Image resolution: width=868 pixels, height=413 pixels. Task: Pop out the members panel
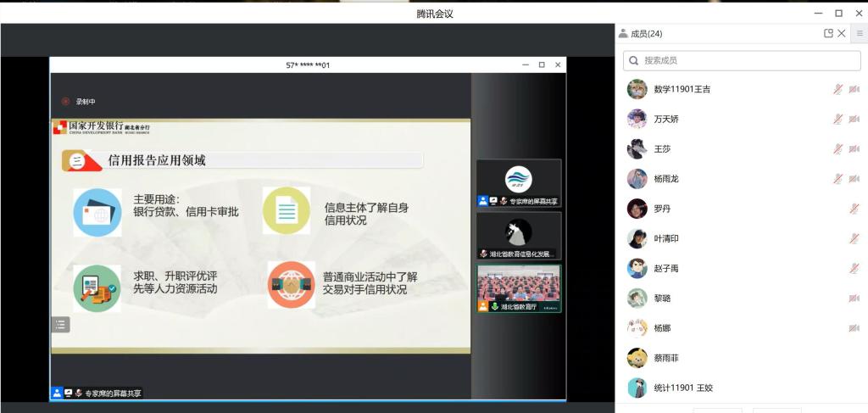[828, 34]
